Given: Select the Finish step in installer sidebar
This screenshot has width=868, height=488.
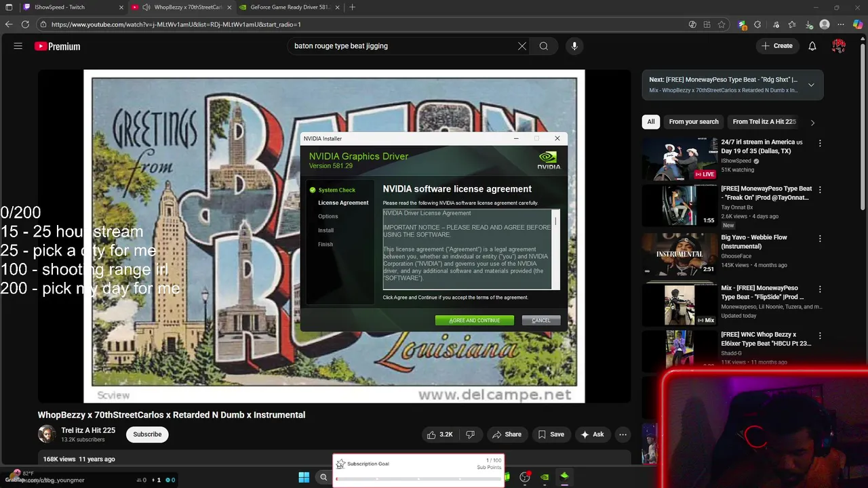Looking at the screenshot, I should 325,244.
